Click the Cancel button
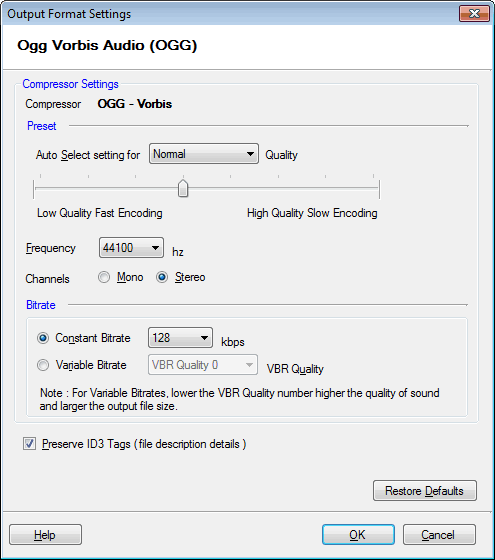Image resolution: width=495 pixels, height=560 pixels. point(439,535)
